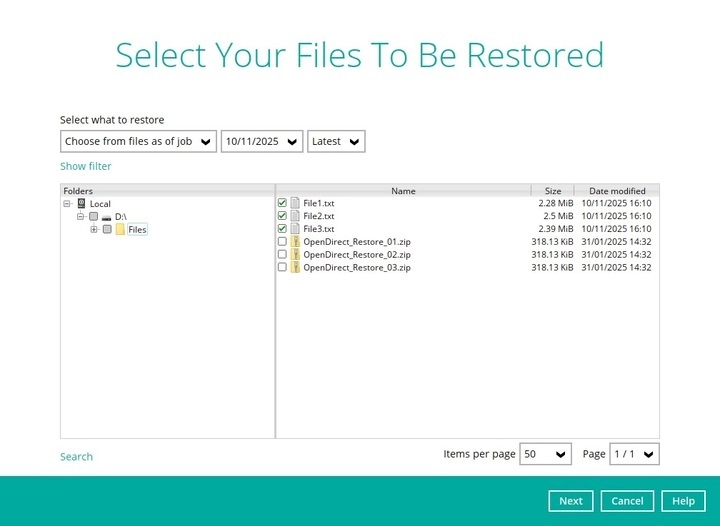Click the OpenDirect_Restore_01.zip archive icon
The width and height of the screenshot is (720, 526).
pos(295,241)
